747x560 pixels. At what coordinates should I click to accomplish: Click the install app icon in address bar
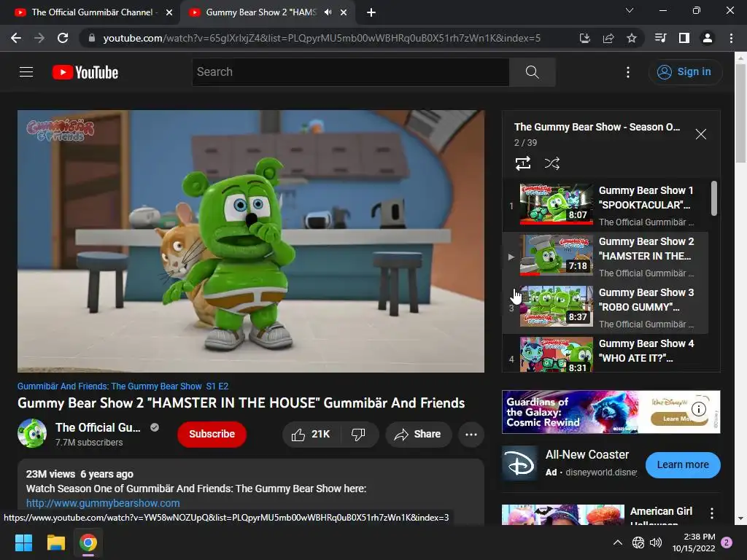point(584,38)
